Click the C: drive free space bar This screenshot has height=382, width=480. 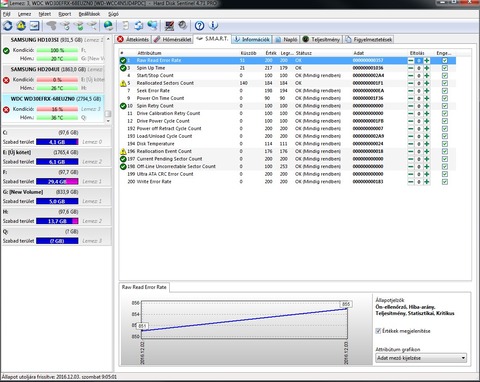point(57,142)
